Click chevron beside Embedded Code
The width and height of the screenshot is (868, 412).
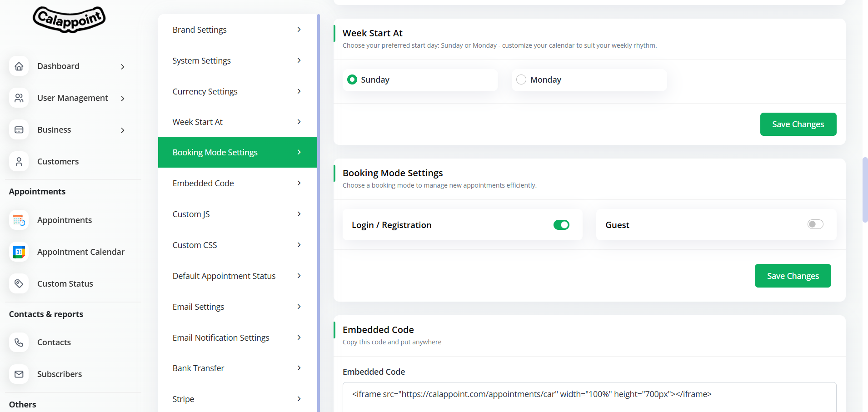pos(299,183)
